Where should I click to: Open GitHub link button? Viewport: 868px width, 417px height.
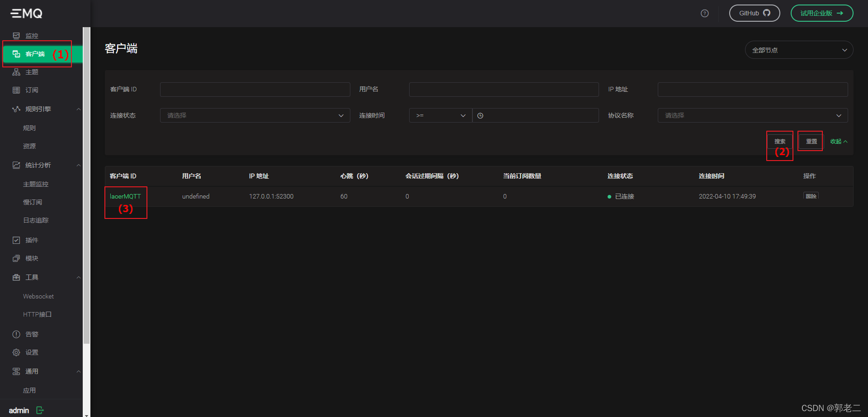point(755,13)
